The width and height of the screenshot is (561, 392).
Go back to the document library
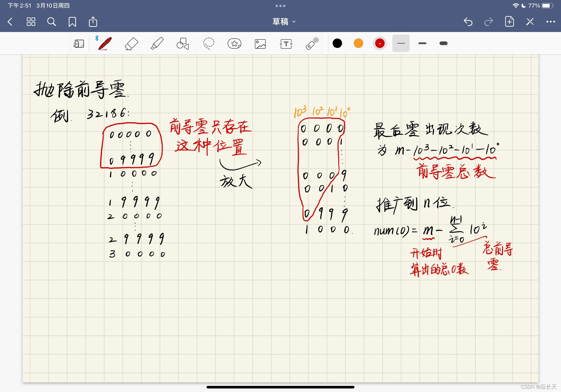pos(10,22)
